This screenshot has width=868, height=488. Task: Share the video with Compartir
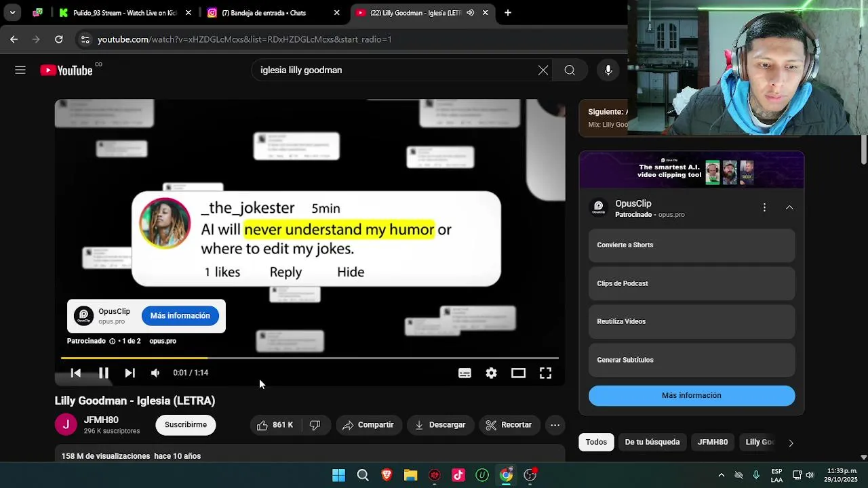368,425
